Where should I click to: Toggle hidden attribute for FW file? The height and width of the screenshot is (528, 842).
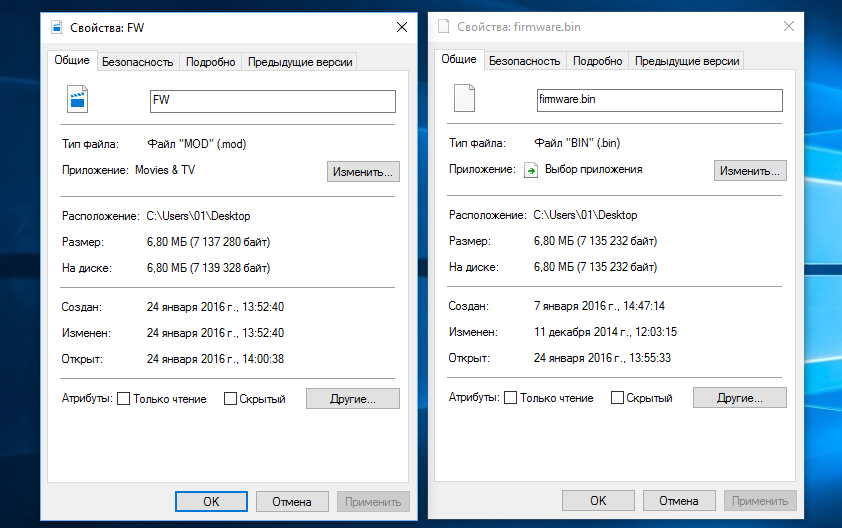pos(231,399)
